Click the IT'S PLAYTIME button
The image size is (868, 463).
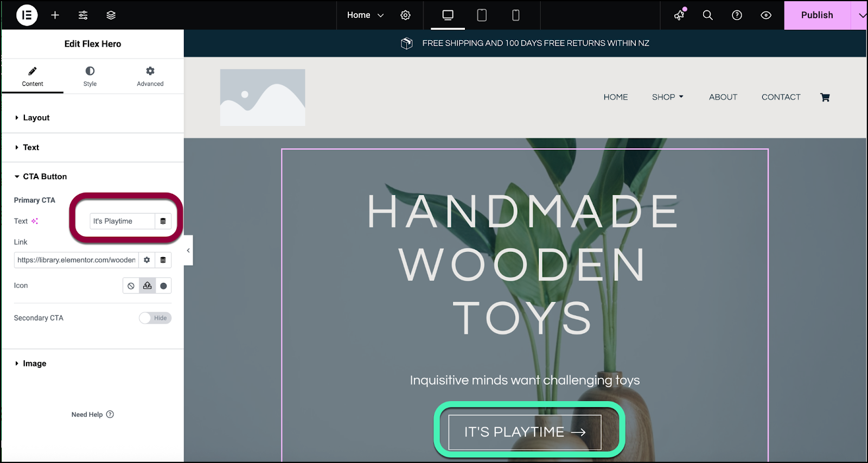[525, 432]
